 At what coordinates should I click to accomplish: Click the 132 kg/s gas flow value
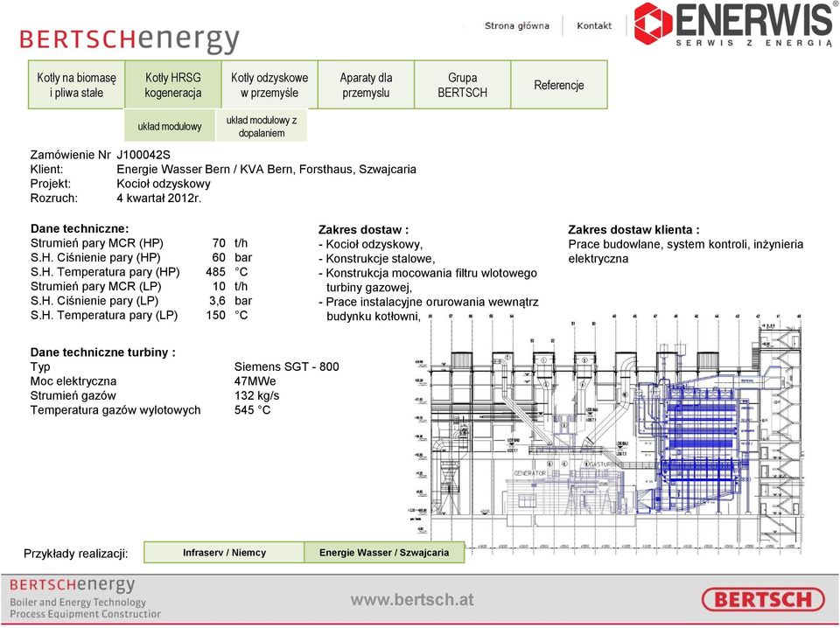point(256,395)
